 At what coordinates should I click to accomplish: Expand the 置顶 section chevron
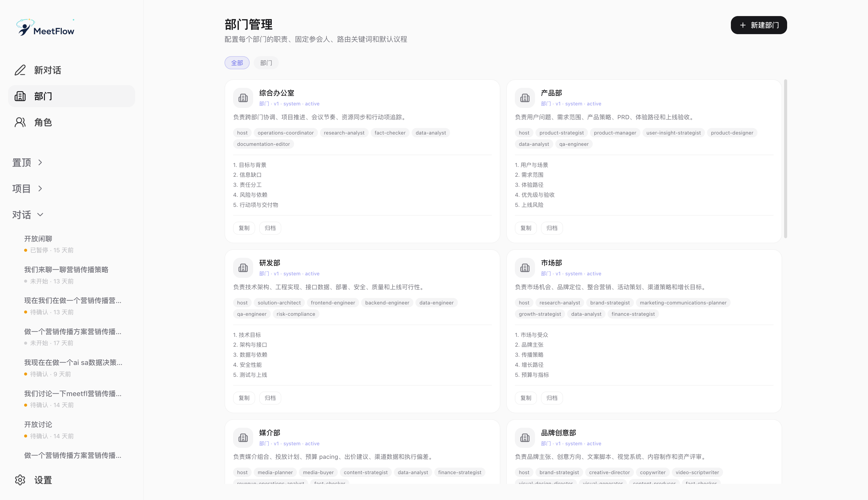point(40,162)
